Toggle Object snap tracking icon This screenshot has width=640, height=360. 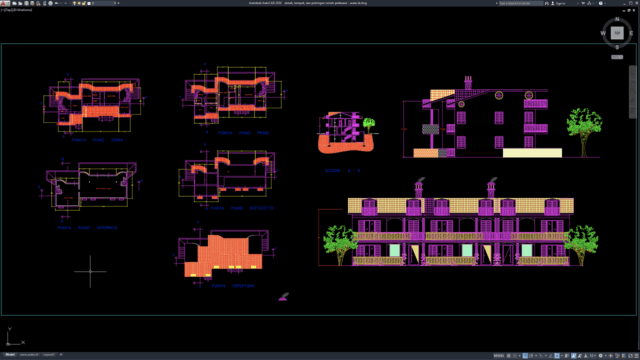(x=550, y=356)
